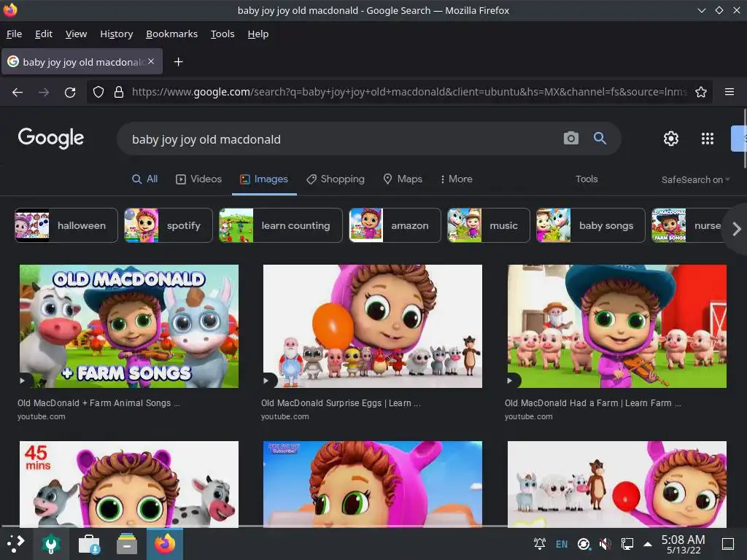
Task: Submit search with the magnifier icon
Action: pos(600,138)
